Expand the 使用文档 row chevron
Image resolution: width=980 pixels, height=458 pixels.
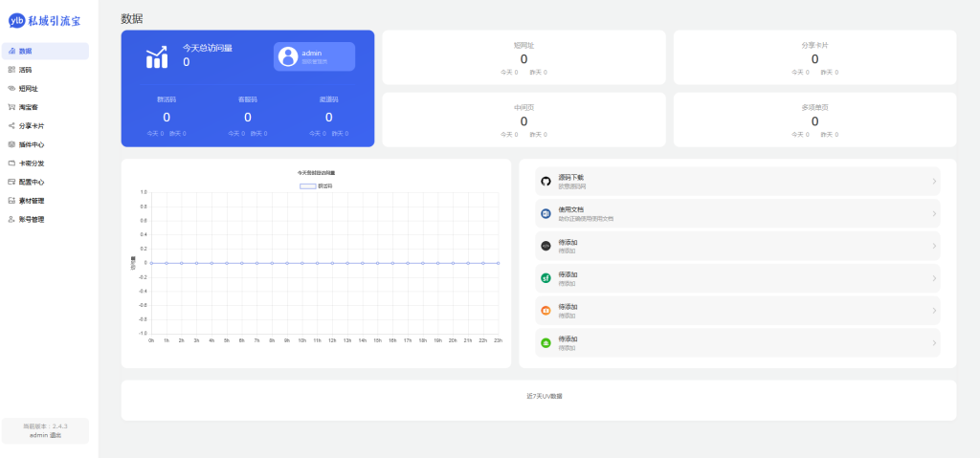click(934, 213)
